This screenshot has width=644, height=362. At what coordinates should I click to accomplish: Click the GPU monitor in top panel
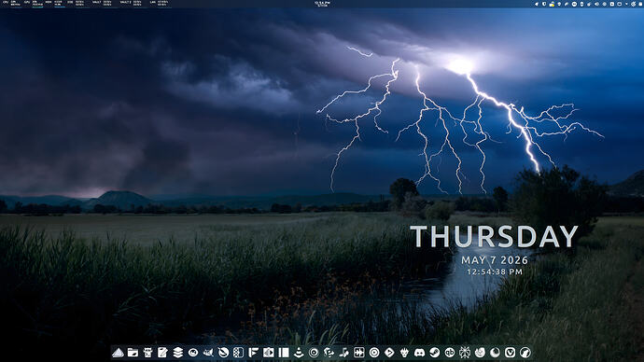coord(34,4)
